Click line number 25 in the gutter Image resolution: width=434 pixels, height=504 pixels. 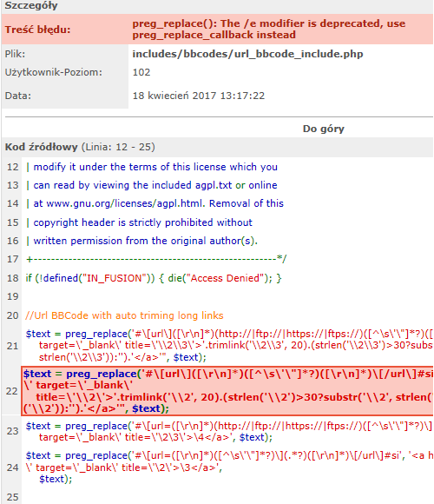click(x=12, y=497)
